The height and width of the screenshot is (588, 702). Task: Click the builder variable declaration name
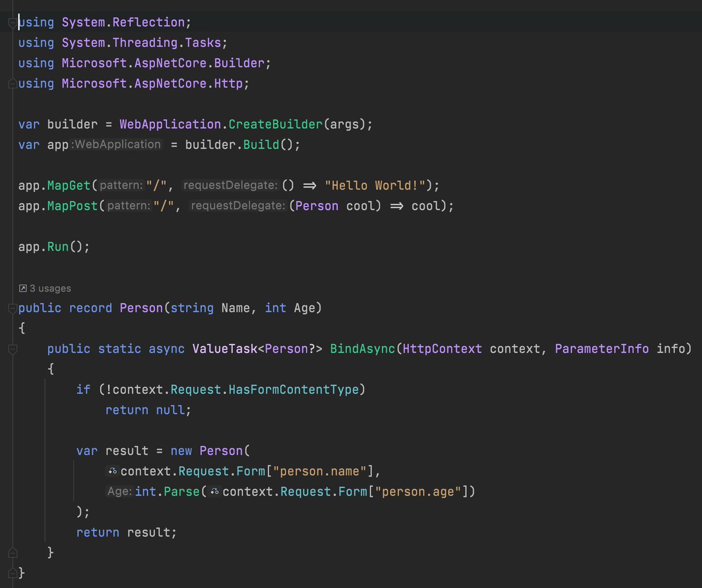point(73,125)
